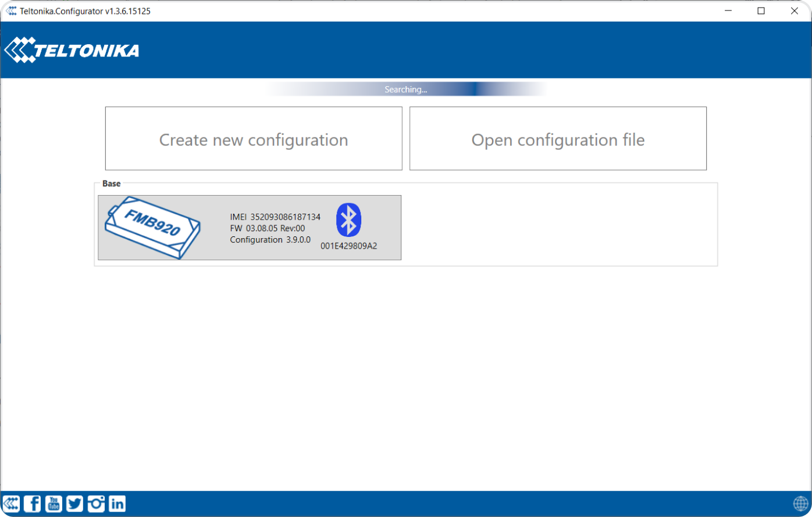The width and height of the screenshot is (812, 517).
Task: Click the Bluetooth address 001E429809A2
Action: (x=348, y=246)
